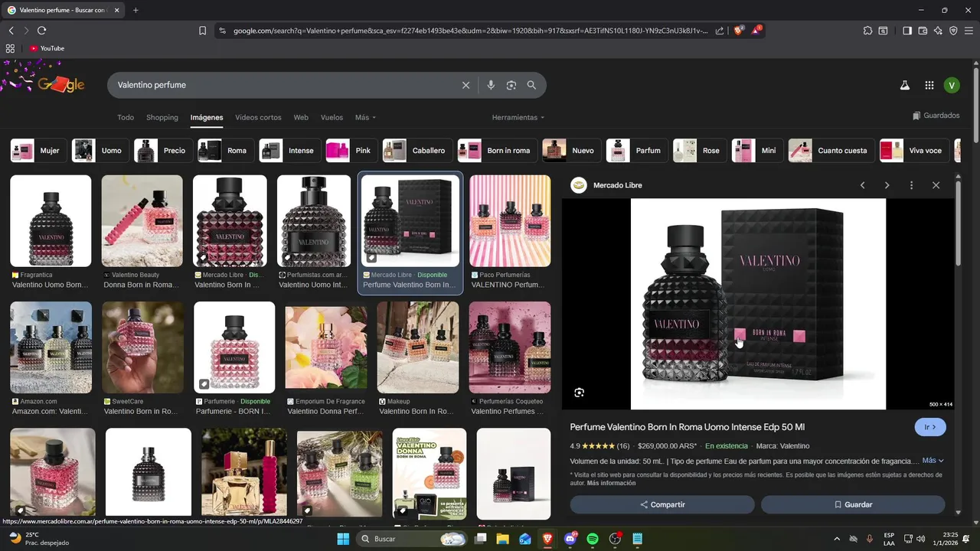The width and height of the screenshot is (980, 551).
Task: Filter by the Caballero chip
Action: pos(417,151)
